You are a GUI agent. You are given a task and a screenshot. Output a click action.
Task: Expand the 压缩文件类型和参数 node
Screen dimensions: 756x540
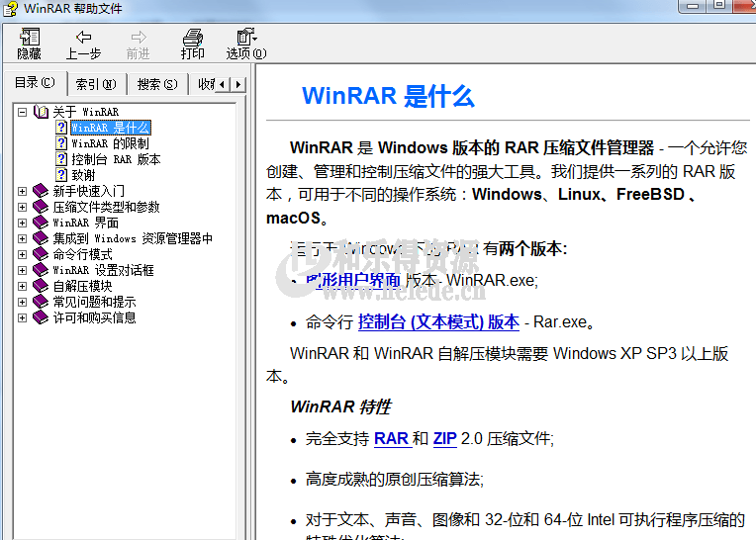pyautogui.click(x=22, y=207)
